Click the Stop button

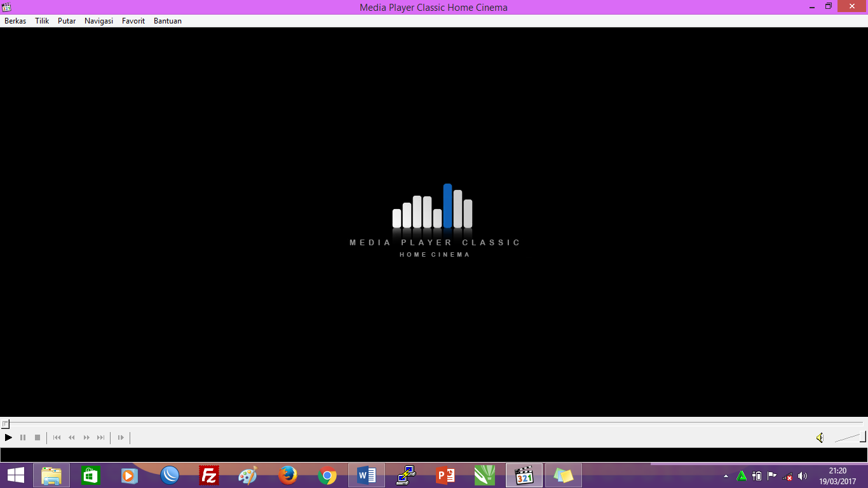37,438
